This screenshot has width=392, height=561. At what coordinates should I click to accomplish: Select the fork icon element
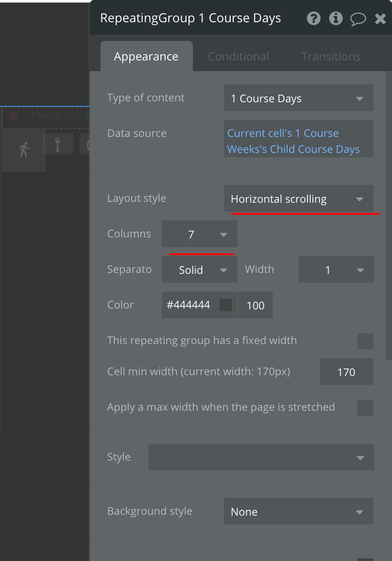[58, 144]
